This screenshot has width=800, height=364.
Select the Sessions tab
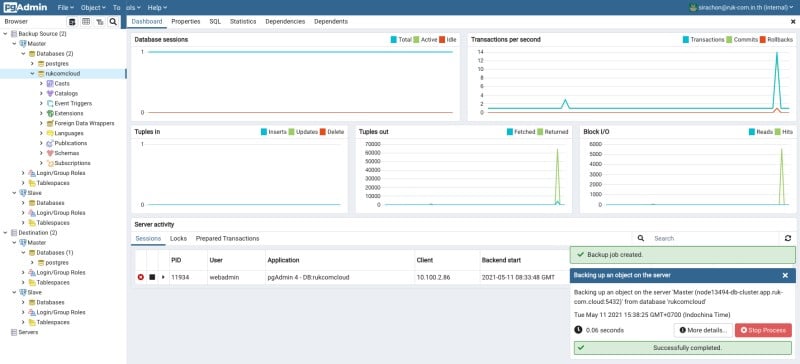click(148, 238)
